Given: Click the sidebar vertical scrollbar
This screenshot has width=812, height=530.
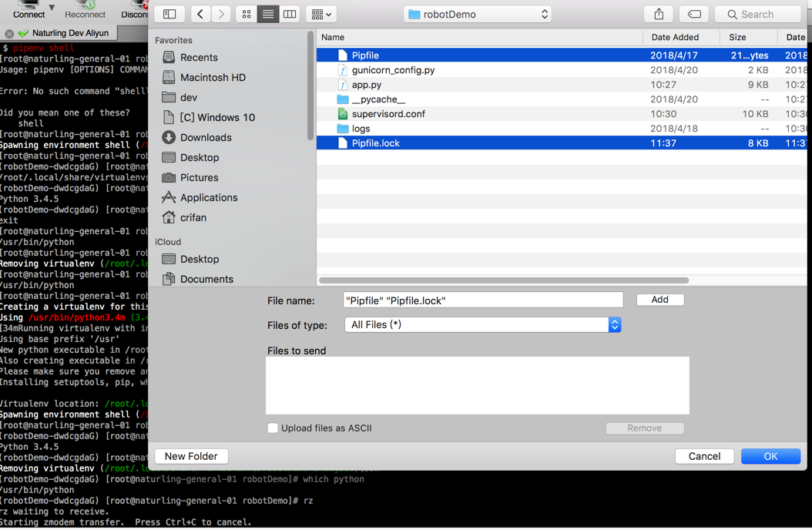Looking at the screenshot, I should [x=310, y=86].
